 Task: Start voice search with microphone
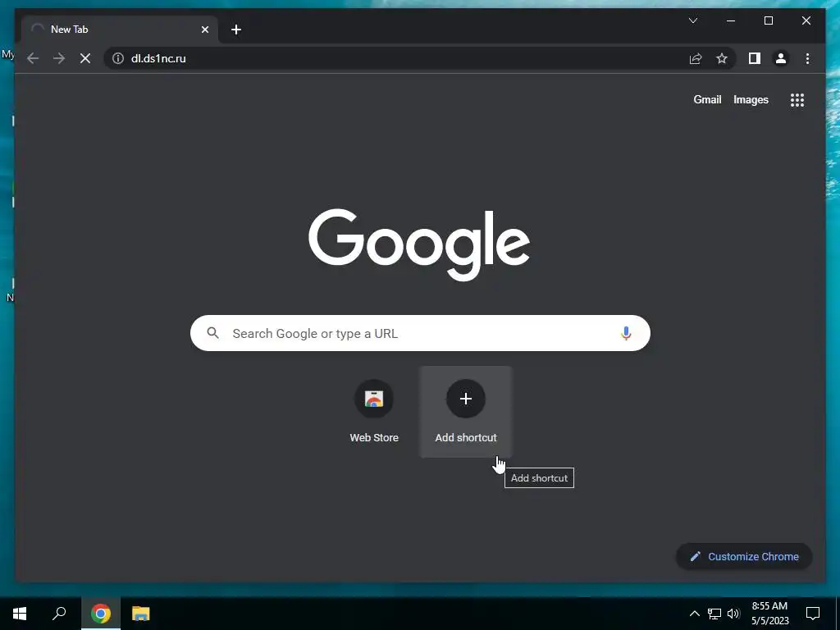pyautogui.click(x=626, y=333)
